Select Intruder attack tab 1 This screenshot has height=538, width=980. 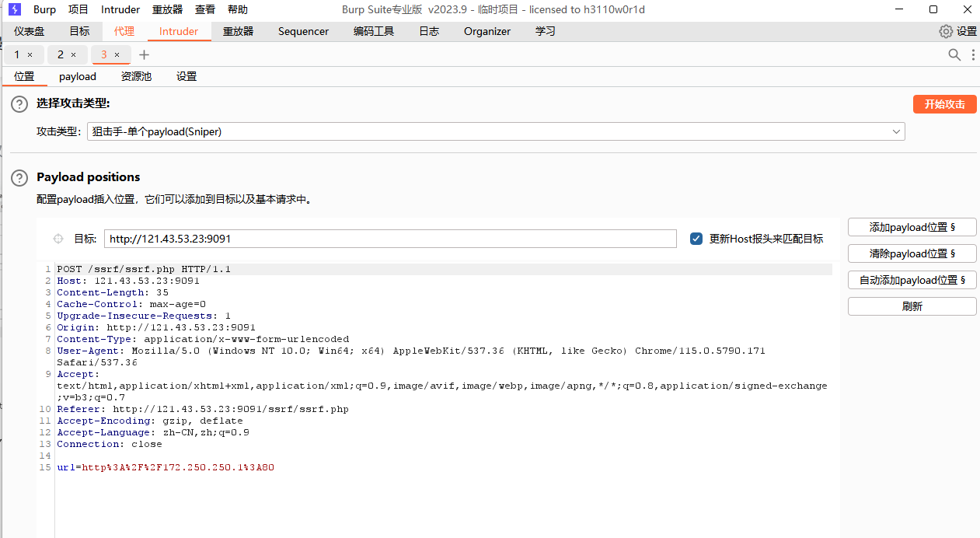[x=17, y=54]
